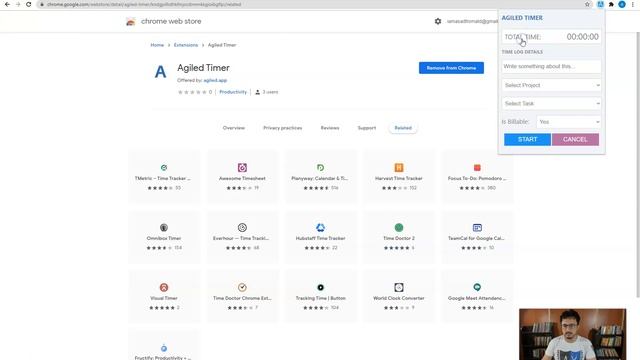640x360 pixels.
Task: Open the web store settings gear
Action: click(438, 21)
